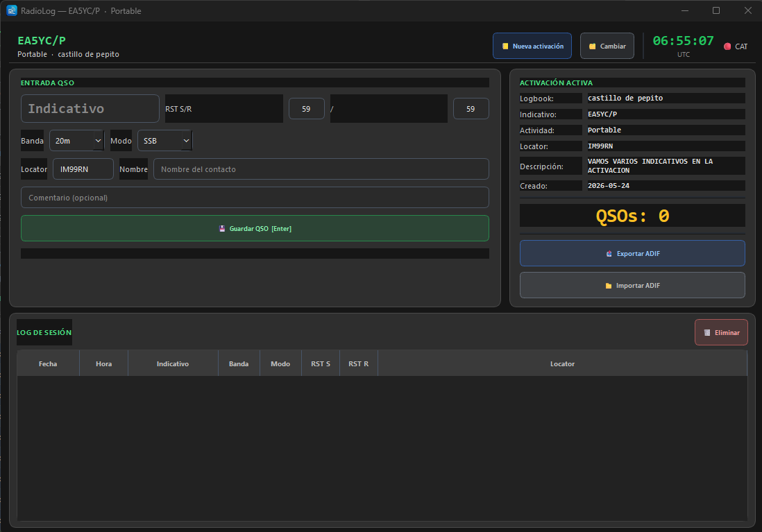Open the Modo dropdown showing SSB

(x=164, y=141)
